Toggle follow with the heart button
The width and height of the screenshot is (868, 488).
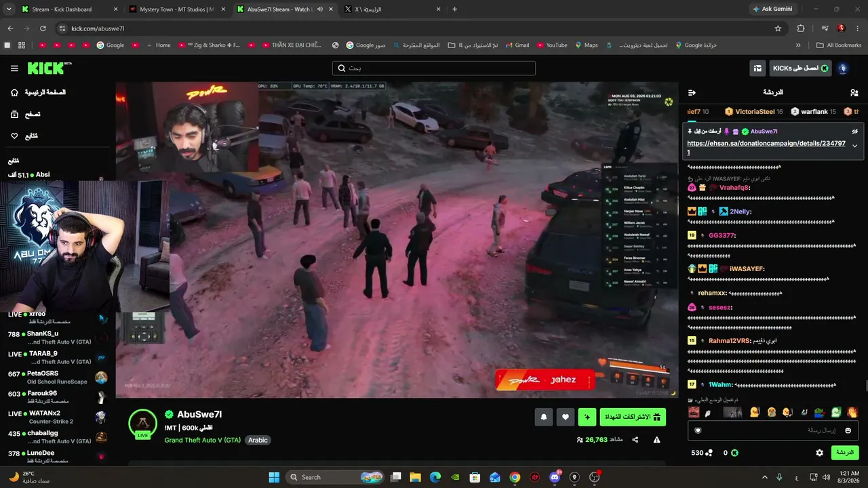tap(566, 418)
